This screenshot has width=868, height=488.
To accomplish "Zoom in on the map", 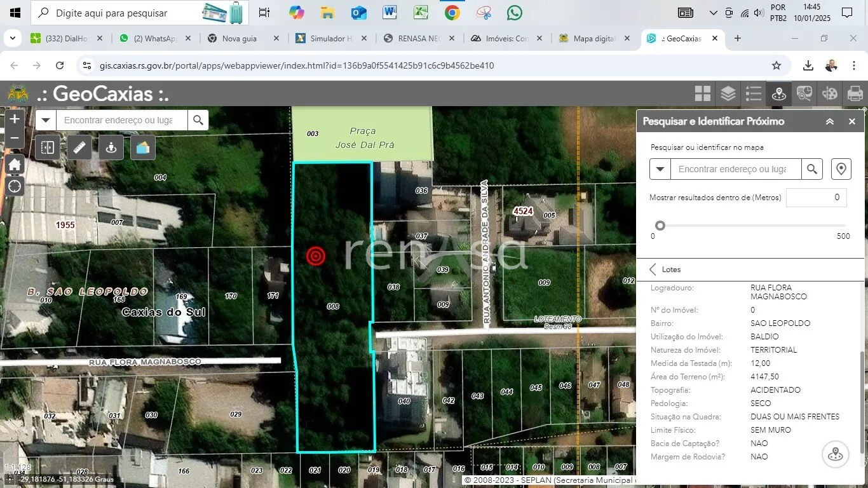I will (15, 119).
